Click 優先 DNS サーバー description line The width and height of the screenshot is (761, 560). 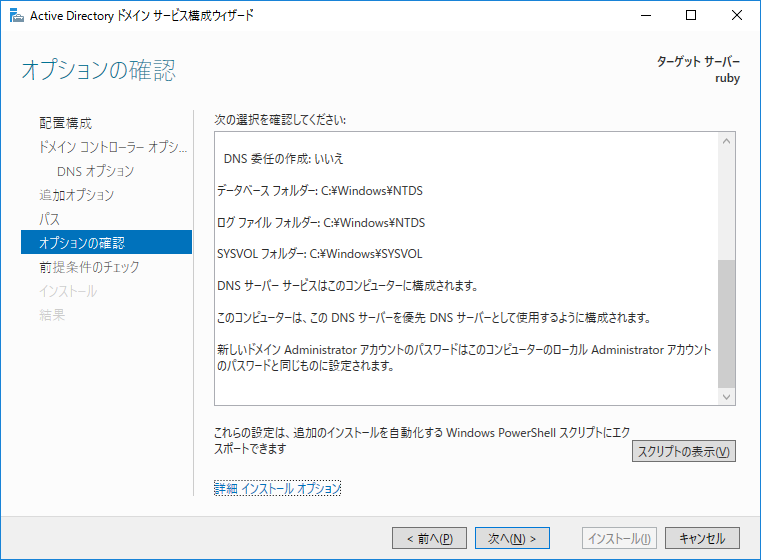click(x=434, y=318)
